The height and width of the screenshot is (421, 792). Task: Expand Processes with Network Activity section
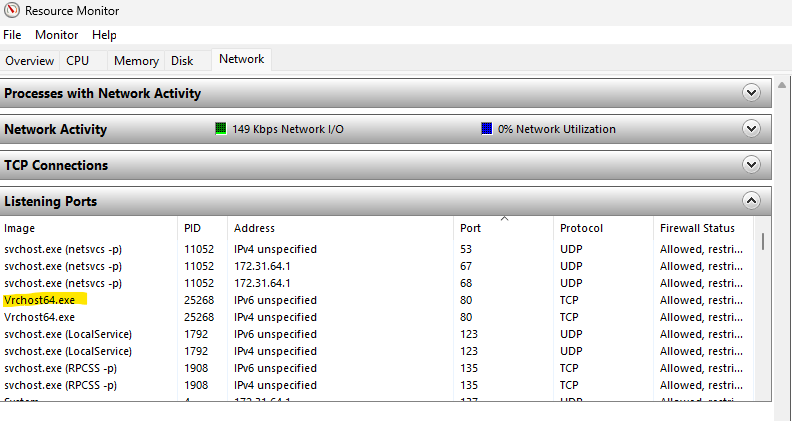(752, 93)
